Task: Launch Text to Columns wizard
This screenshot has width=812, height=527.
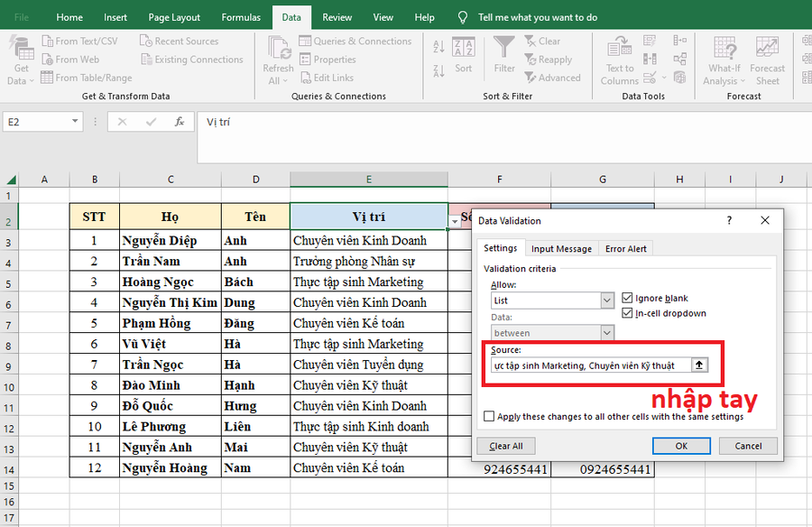Action: tap(619, 60)
